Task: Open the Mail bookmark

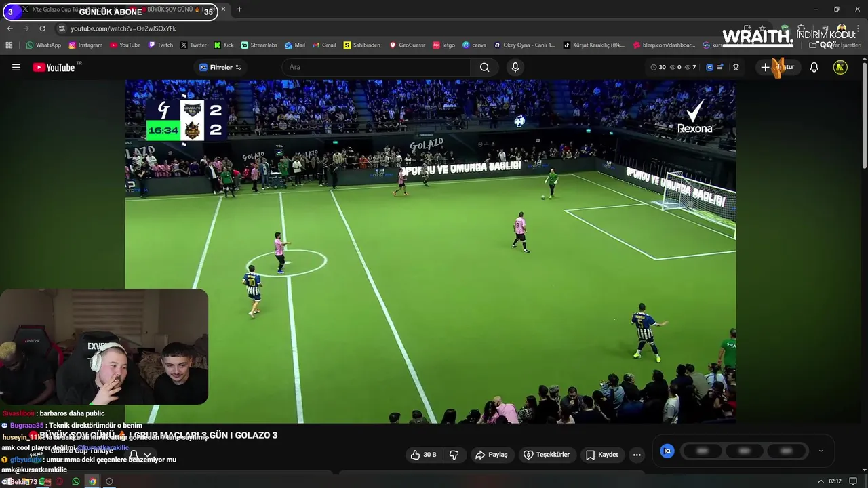Action: click(x=295, y=45)
